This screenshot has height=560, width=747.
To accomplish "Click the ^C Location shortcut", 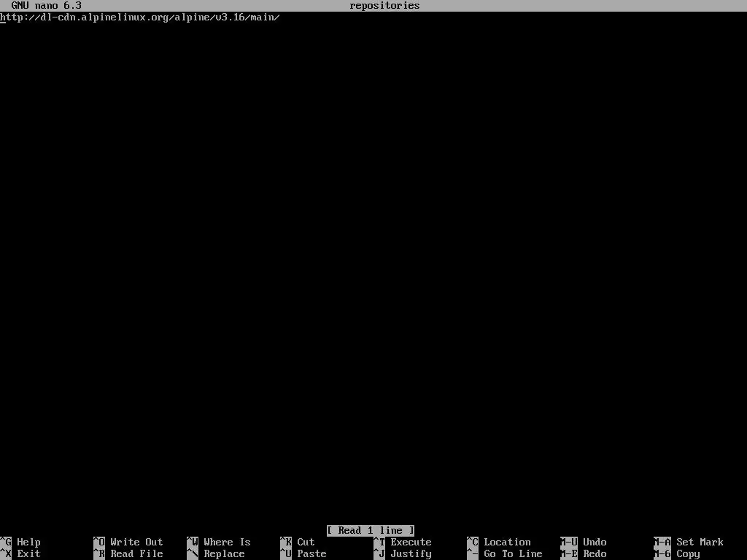I will [x=499, y=542].
